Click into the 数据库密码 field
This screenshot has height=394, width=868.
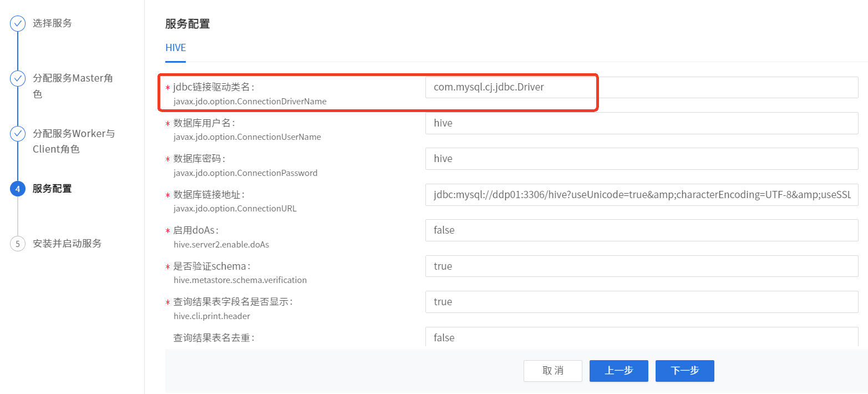641,159
